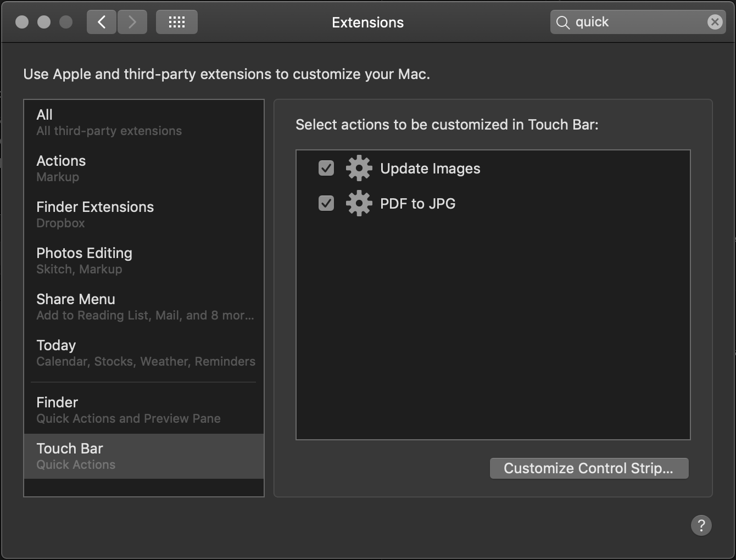The height and width of the screenshot is (560, 736).
Task: Go back using the left chevron button
Action: click(102, 22)
